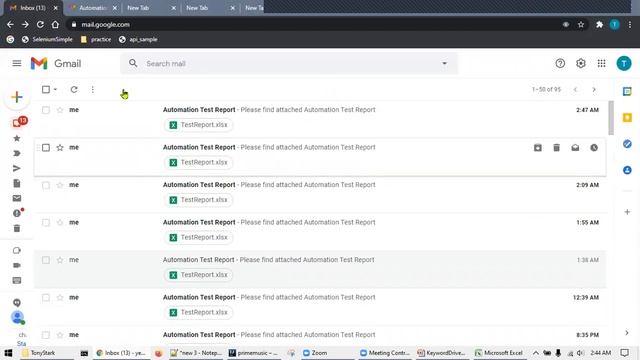
Task: Star the 1:55 AM email
Action: tap(60, 222)
